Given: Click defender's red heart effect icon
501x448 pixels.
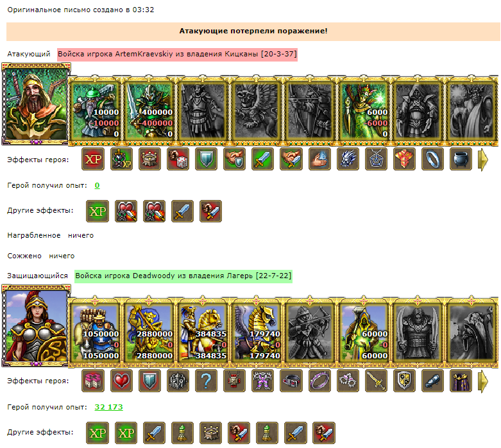Looking at the screenshot, I should coord(121,381).
